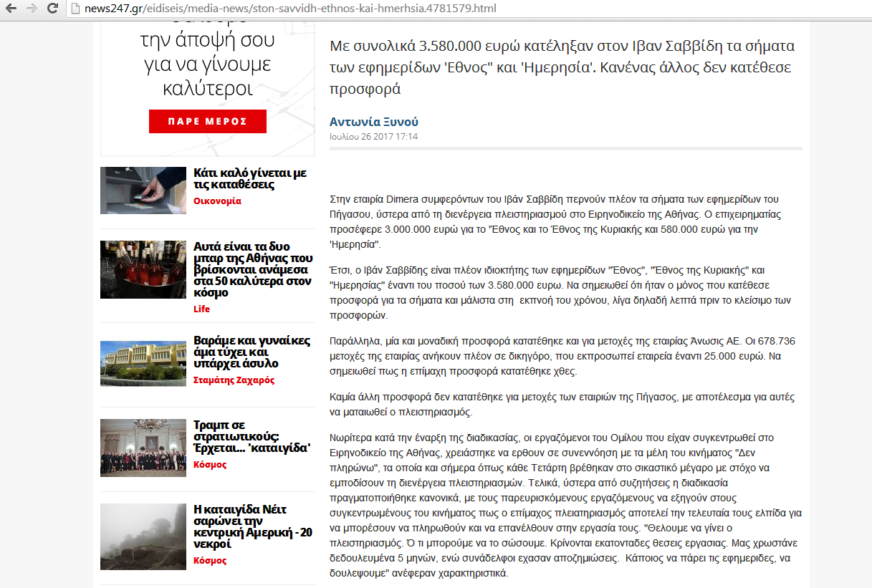This screenshot has height=588, width=872.
Task: Click the page document icon in address bar
Action: pos(76,9)
